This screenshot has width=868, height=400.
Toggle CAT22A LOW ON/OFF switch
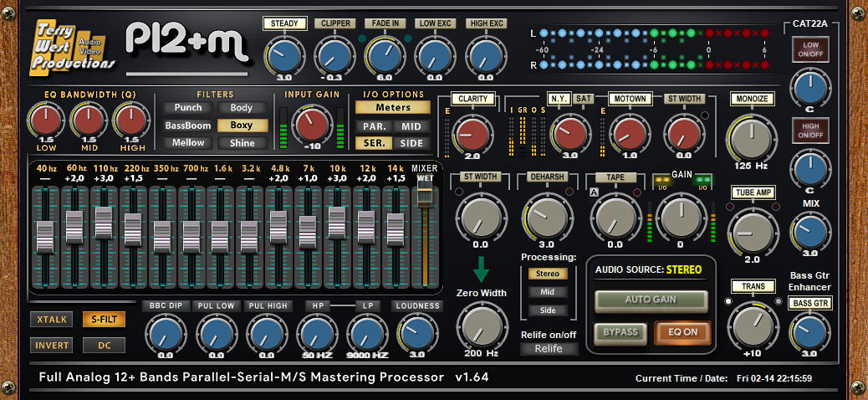coord(809,49)
